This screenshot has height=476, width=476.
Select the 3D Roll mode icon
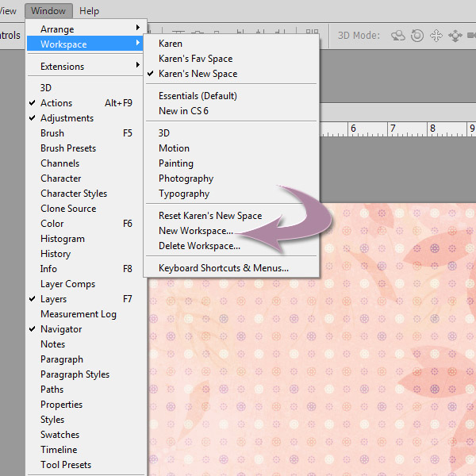coord(417,36)
